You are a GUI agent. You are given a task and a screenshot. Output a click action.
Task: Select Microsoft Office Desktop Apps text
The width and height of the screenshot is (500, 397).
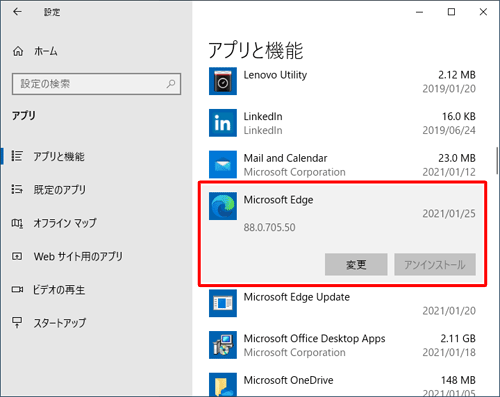click(314, 339)
